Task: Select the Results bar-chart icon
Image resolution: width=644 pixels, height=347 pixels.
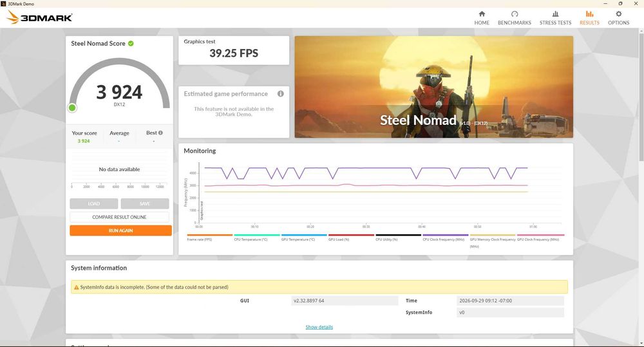Action: [589, 14]
